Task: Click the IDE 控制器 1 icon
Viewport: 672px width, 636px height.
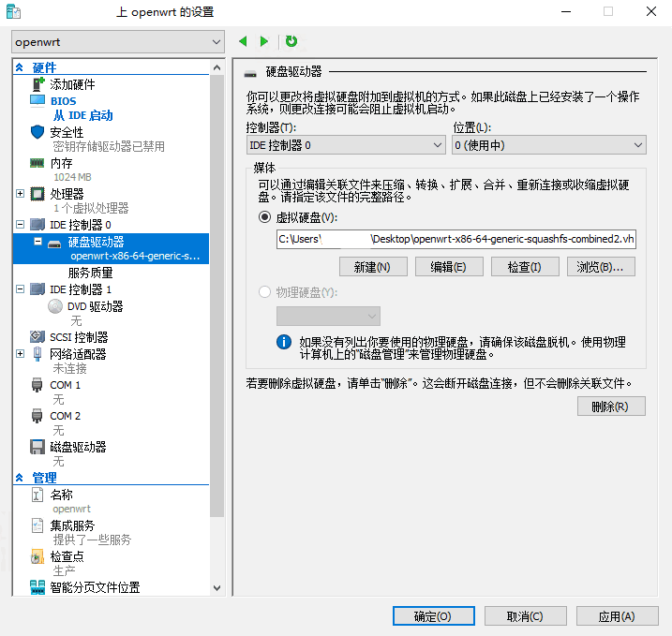Action: (x=37, y=289)
